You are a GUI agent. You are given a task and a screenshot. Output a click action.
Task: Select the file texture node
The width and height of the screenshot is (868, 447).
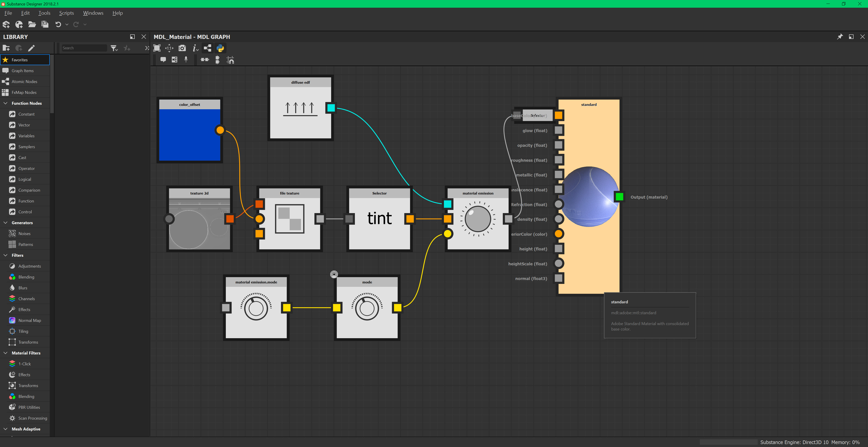289,219
